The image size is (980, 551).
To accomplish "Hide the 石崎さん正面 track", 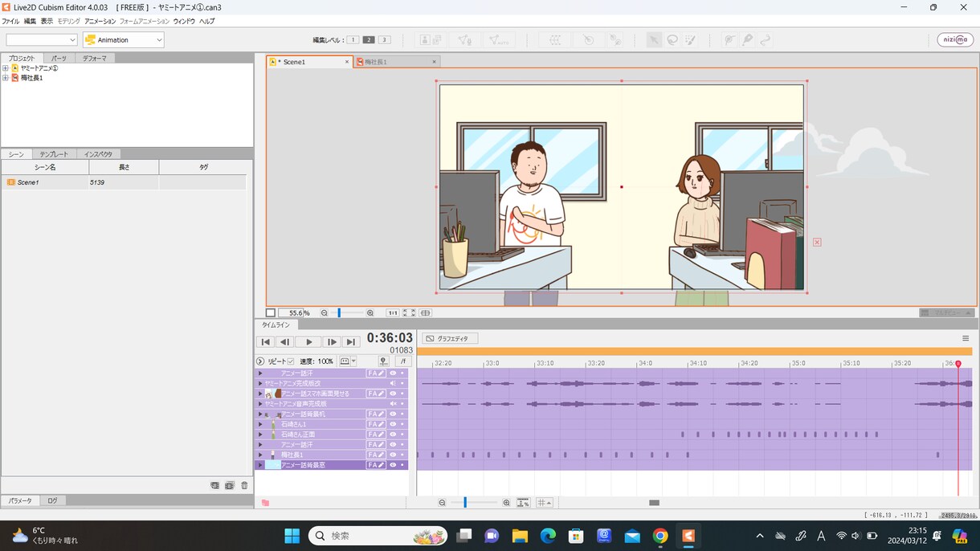I will 394,435.
